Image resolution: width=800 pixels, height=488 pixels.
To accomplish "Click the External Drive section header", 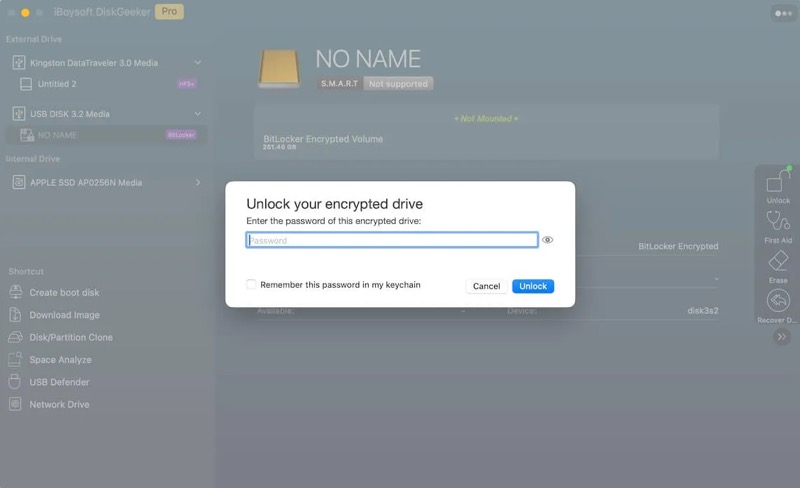I will 34,39.
